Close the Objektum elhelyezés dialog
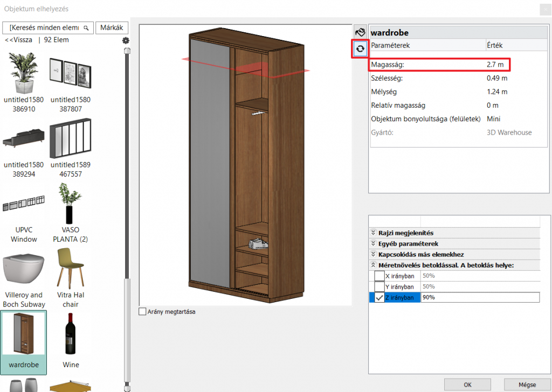This screenshot has width=552, height=392. [x=545, y=9]
